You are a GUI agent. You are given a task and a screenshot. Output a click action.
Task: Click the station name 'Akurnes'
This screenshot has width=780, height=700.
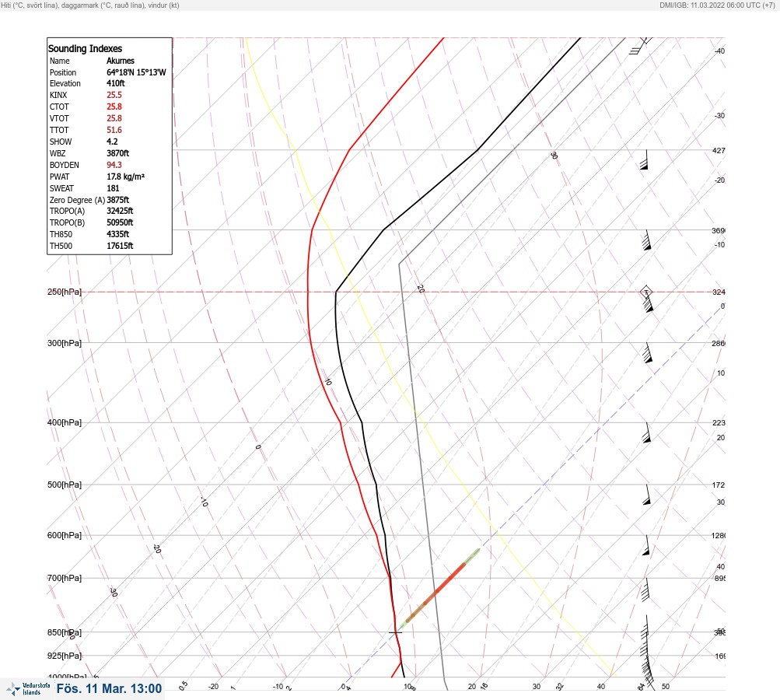point(121,61)
